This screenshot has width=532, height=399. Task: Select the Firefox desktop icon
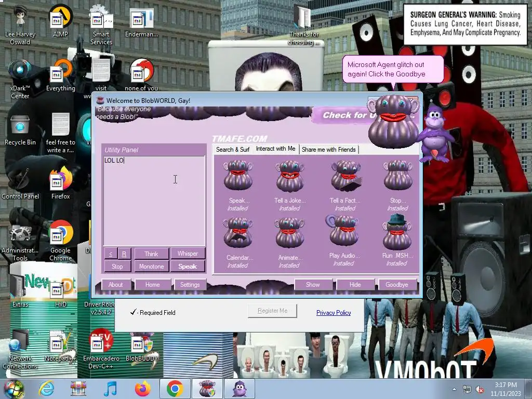(x=61, y=183)
